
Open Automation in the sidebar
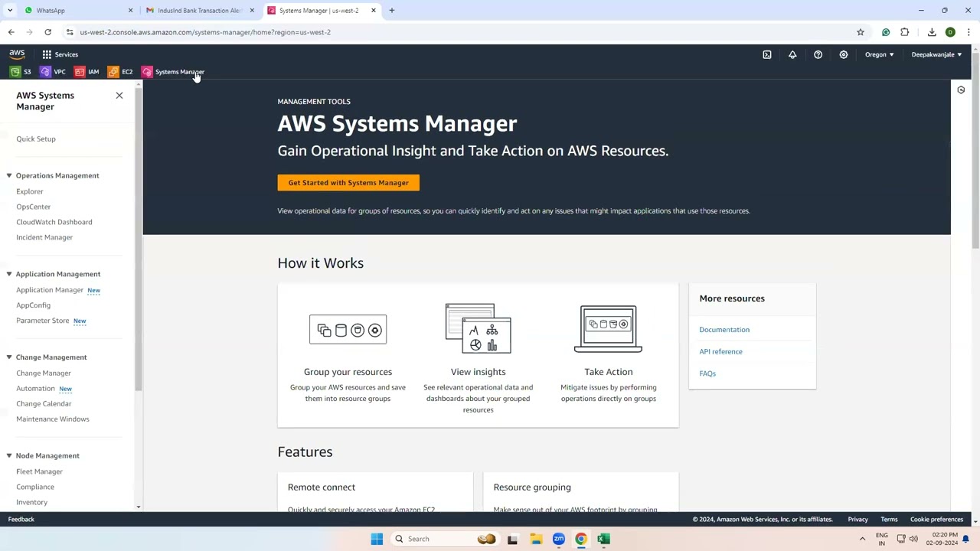(35, 389)
